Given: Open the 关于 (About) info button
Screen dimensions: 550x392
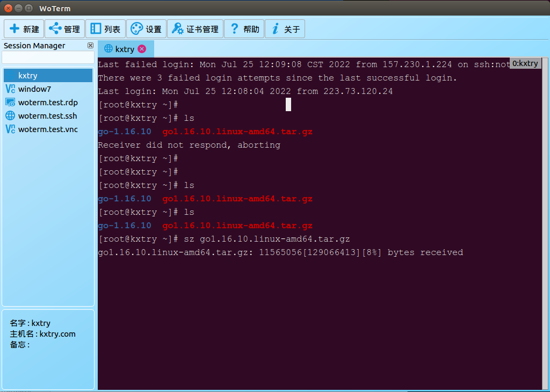Looking at the screenshot, I should point(285,29).
